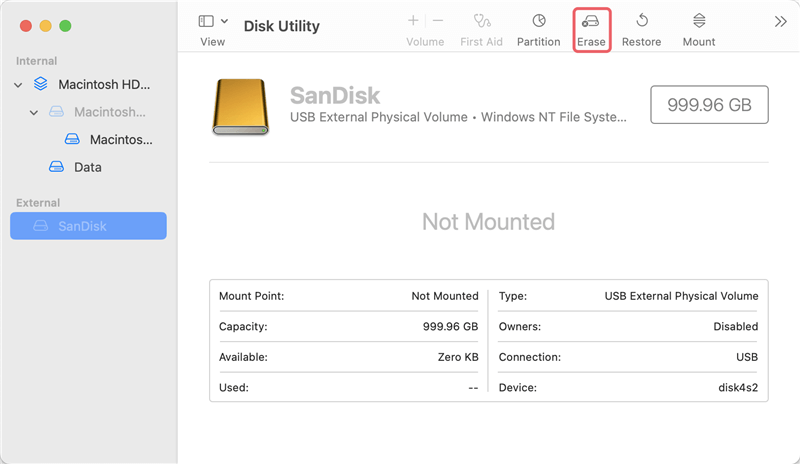This screenshot has width=800, height=464.
Task: Select the greyed Macintosh volume group row
Action: coord(88,112)
